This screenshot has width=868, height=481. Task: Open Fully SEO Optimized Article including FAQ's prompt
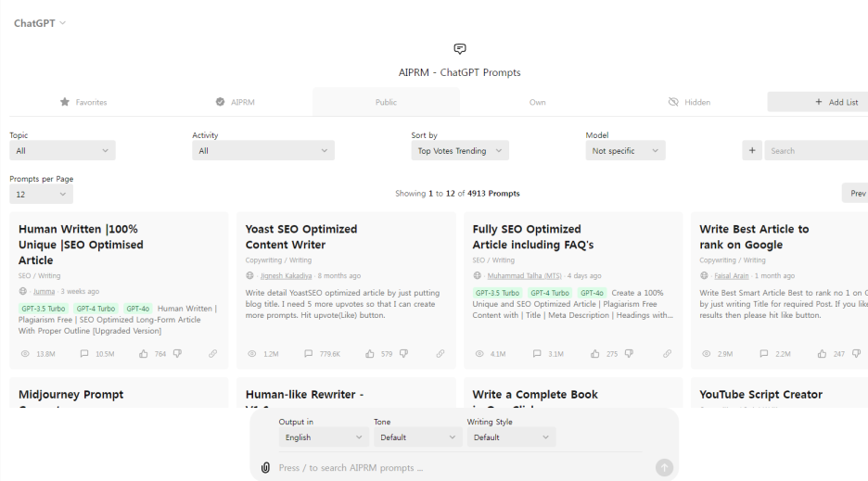[532, 237]
